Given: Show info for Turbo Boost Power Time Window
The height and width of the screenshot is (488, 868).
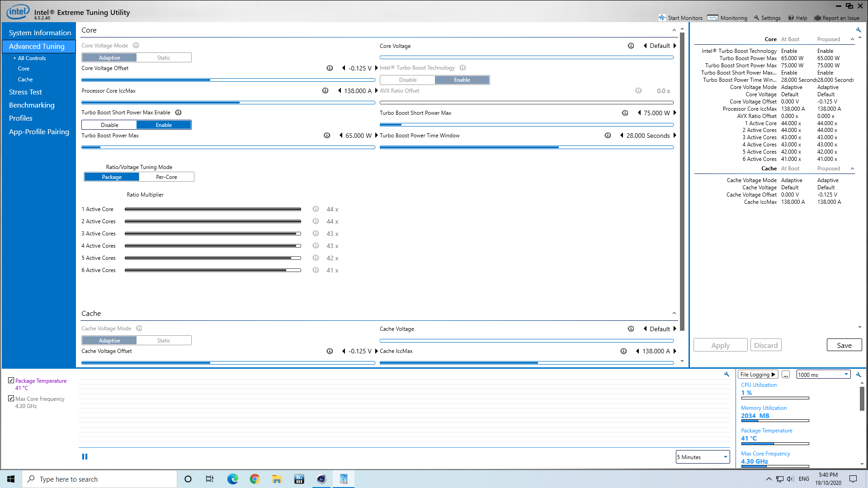Looking at the screenshot, I should (608, 136).
